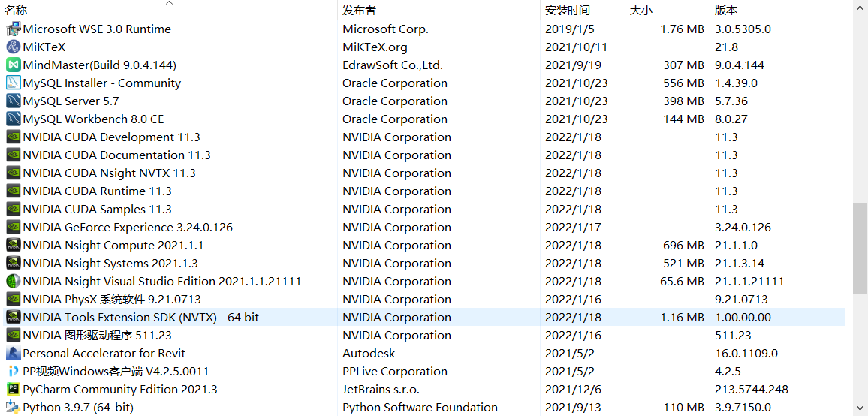Image resolution: width=868 pixels, height=416 pixels.
Task: Click the NVIDIA Tools Extension SDK icon
Action: click(14, 318)
